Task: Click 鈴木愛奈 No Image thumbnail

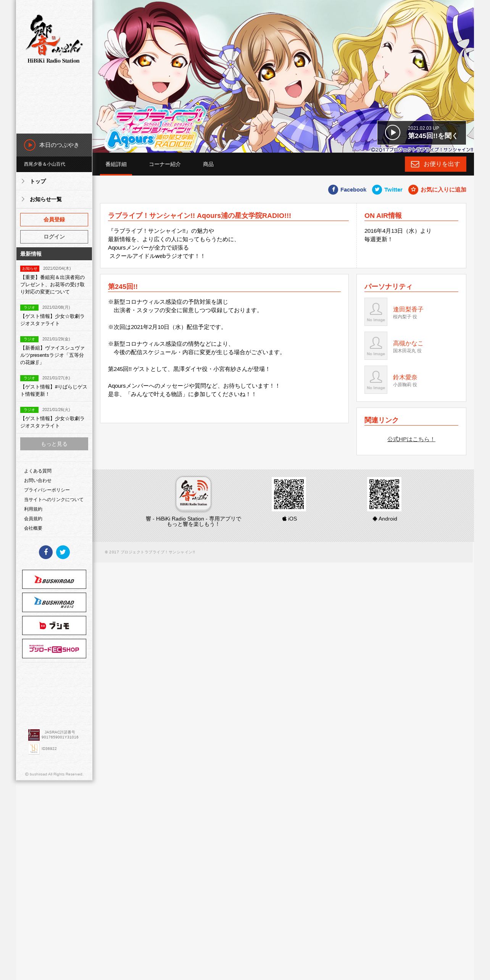Action: [376, 380]
